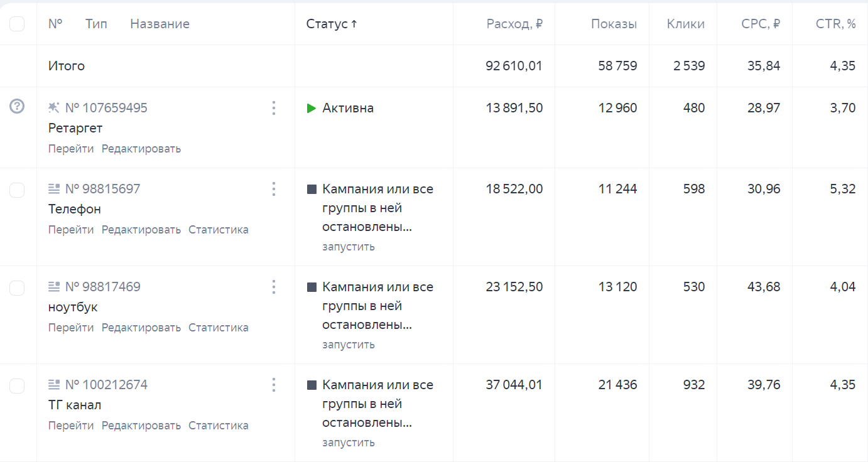Open three-dot menu for ноутбук campaign
The height and width of the screenshot is (462, 868).
click(x=273, y=287)
